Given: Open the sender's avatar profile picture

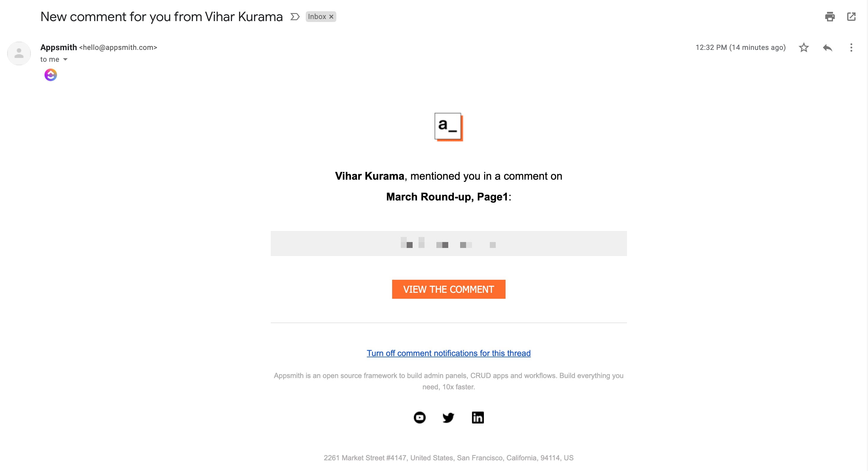Looking at the screenshot, I should 19,53.
